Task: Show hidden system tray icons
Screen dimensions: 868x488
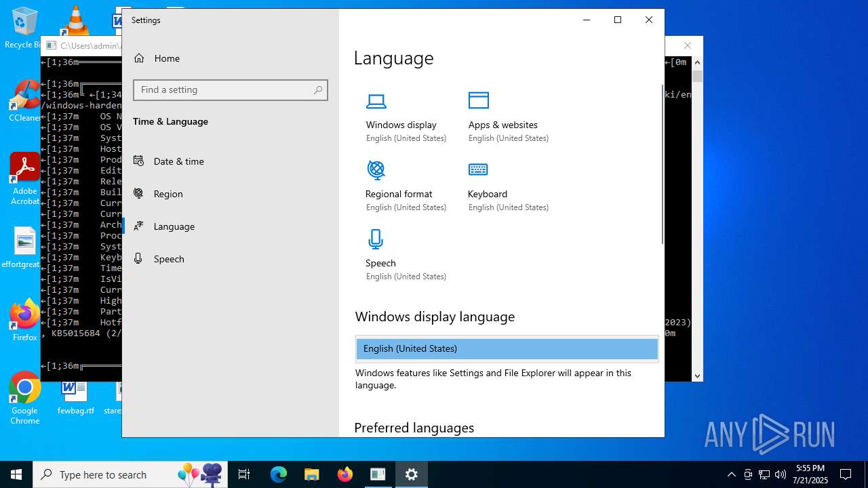Action: (731, 474)
